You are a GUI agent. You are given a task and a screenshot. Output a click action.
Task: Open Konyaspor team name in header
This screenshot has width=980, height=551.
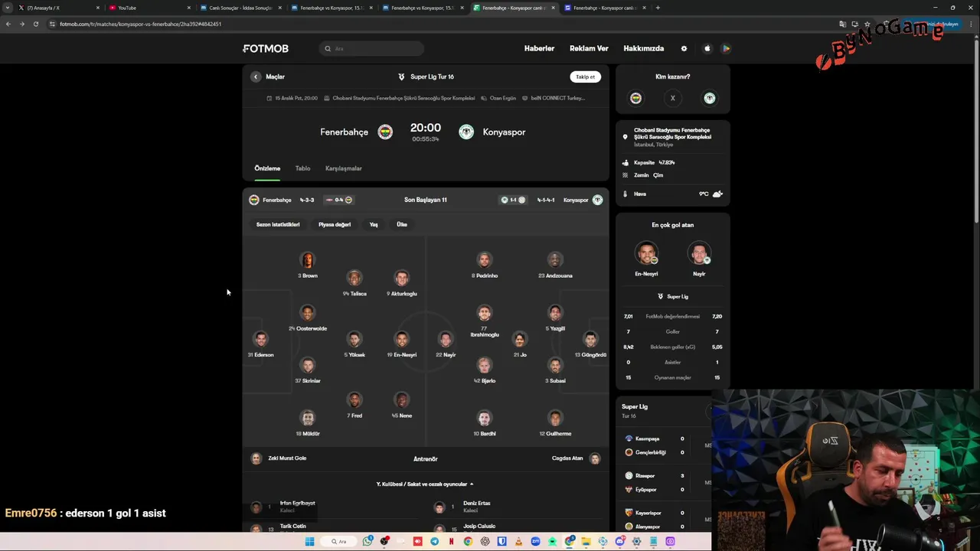coord(504,132)
